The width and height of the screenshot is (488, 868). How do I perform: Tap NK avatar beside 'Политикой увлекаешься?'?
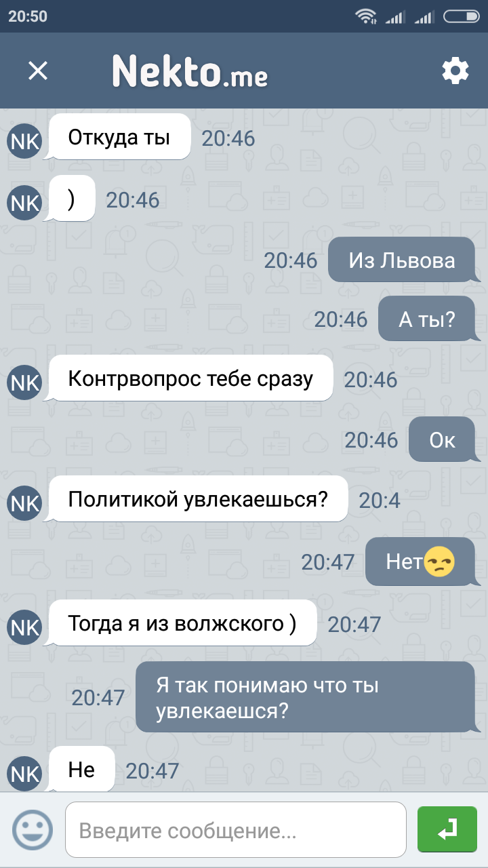[24, 503]
